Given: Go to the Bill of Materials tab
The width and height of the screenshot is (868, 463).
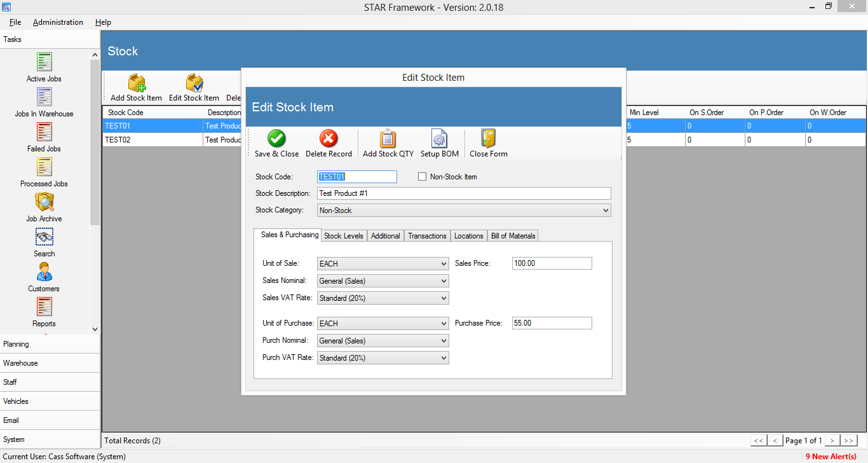Looking at the screenshot, I should pyautogui.click(x=513, y=236).
